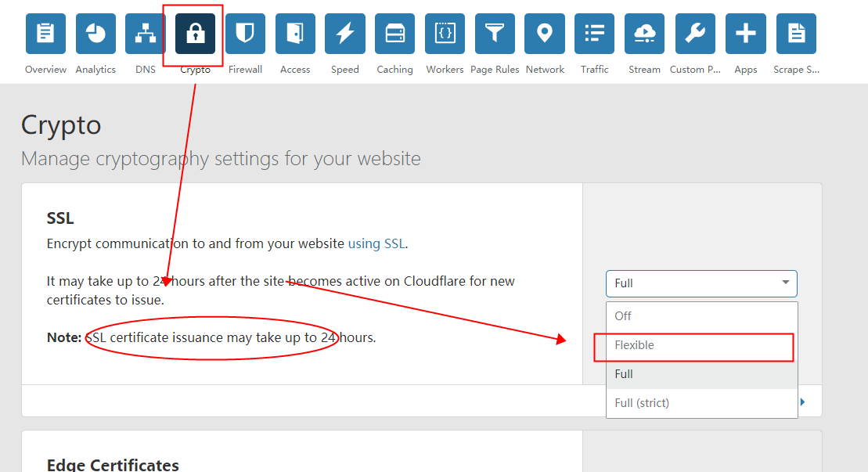Expand the blue arrow below SSL card

pyautogui.click(x=803, y=402)
